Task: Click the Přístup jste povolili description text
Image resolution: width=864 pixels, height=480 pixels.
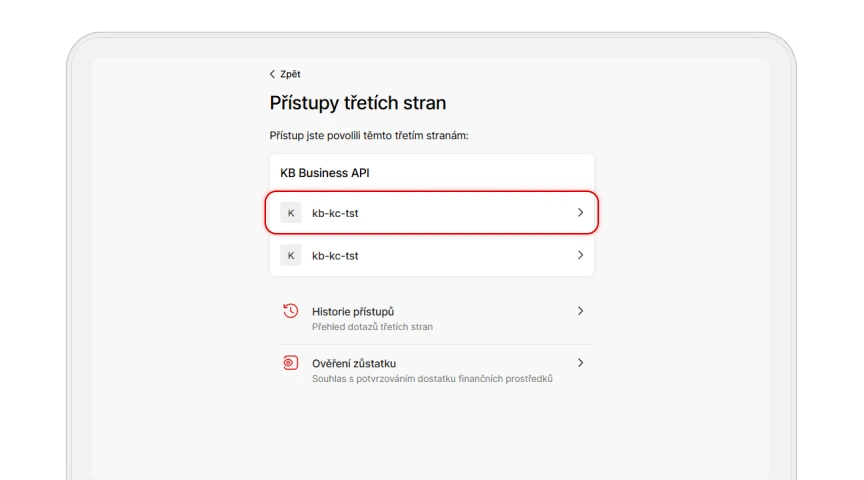Action: click(369, 136)
